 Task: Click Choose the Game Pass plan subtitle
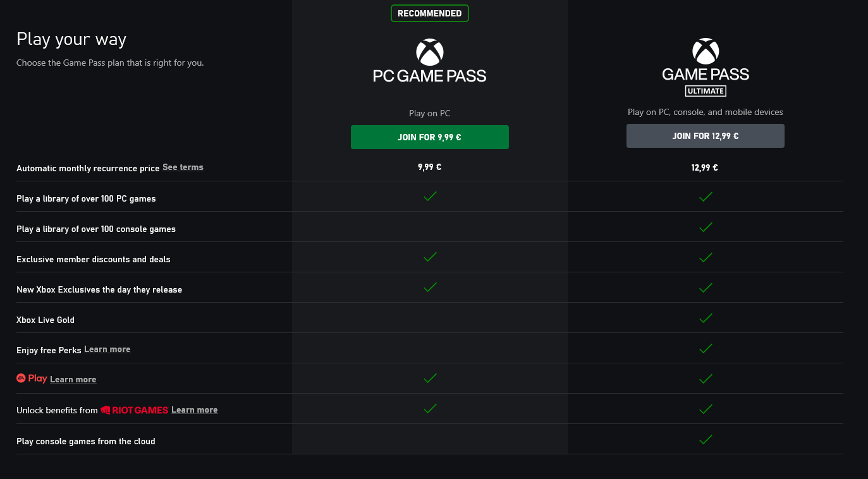pos(110,63)
